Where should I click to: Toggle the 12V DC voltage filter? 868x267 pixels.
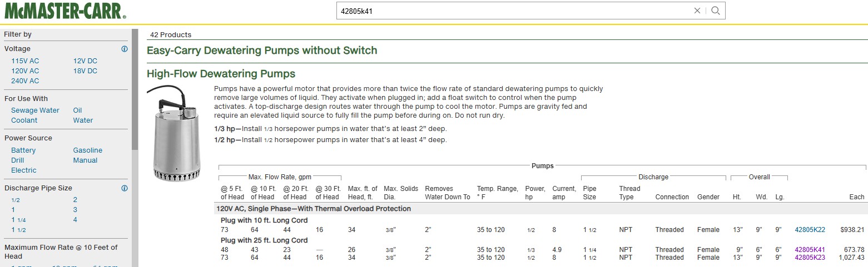[x=85, y=61]
